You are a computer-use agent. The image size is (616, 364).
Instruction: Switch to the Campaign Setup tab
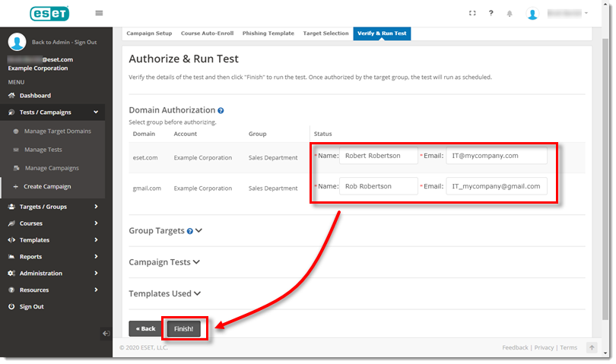[x=149, y=33]
